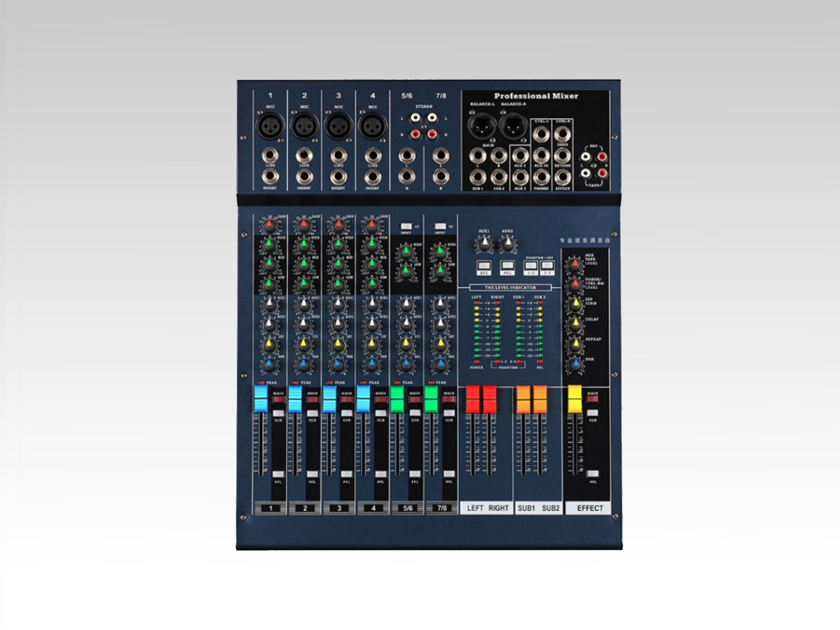Click the master AUX1 knob
840x630 pixels.
484,244
